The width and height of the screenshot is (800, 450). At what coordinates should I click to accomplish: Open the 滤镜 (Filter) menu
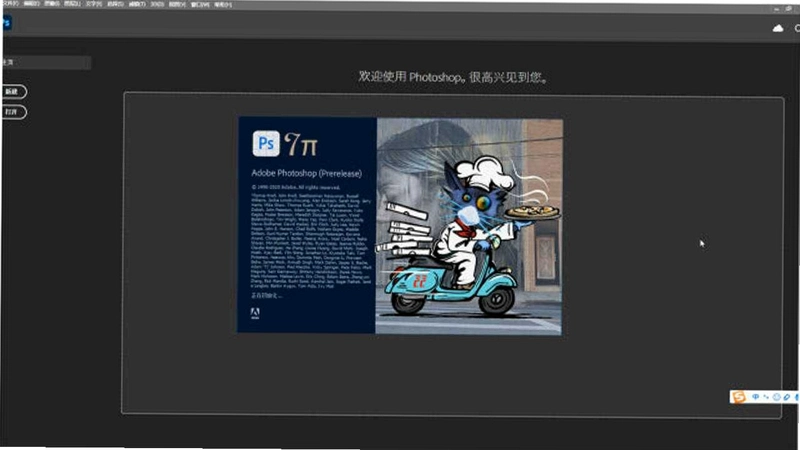point(137,4)
